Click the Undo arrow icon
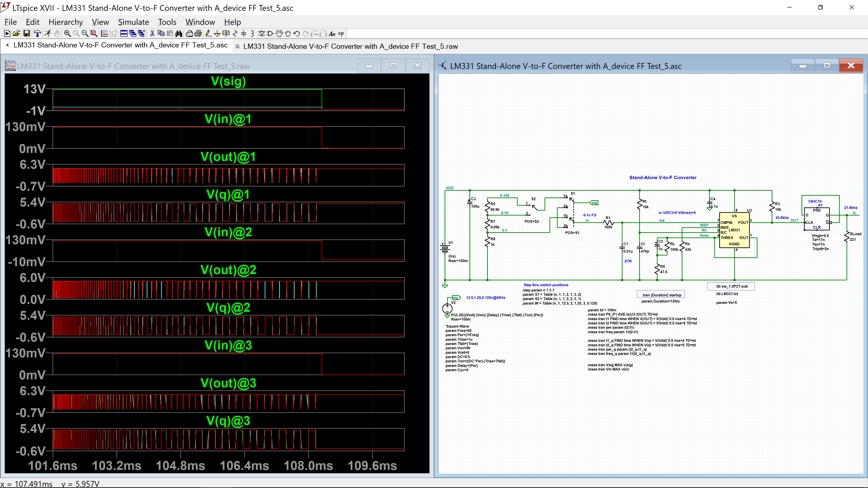The width and height of the screenshot is (868, 488). coord(297,33)
